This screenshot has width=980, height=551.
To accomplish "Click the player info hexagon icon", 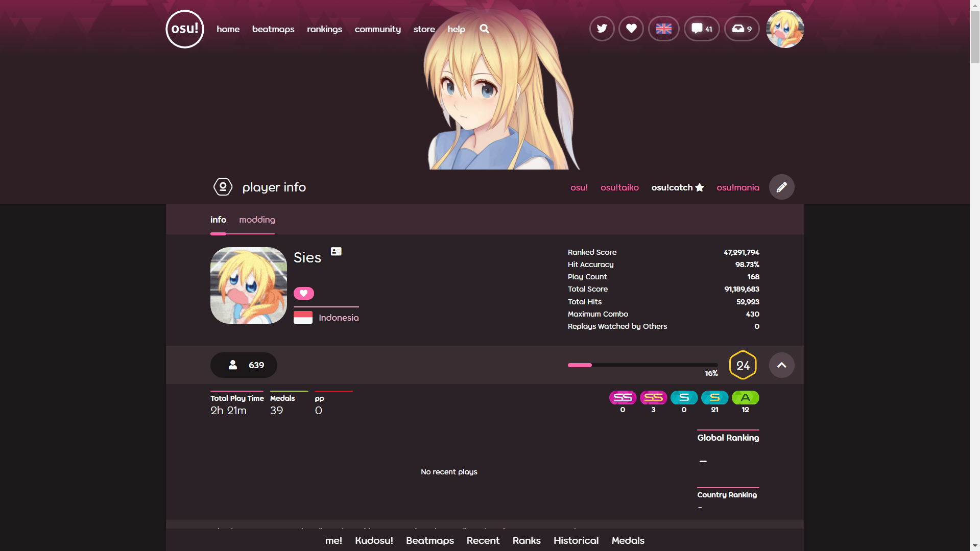I will [223, 187].
